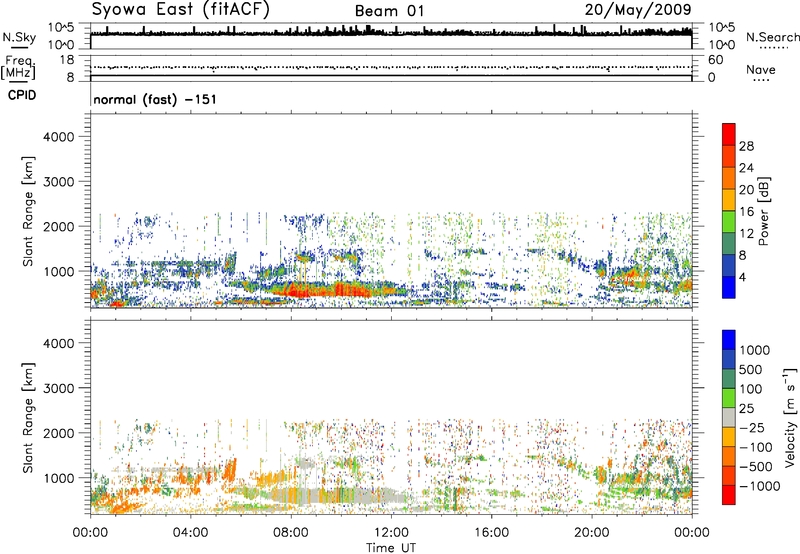This screenshot has width=800, height=554.
Task: Click the "-25" tick on Velocity color bar
Action: (752, 428)
